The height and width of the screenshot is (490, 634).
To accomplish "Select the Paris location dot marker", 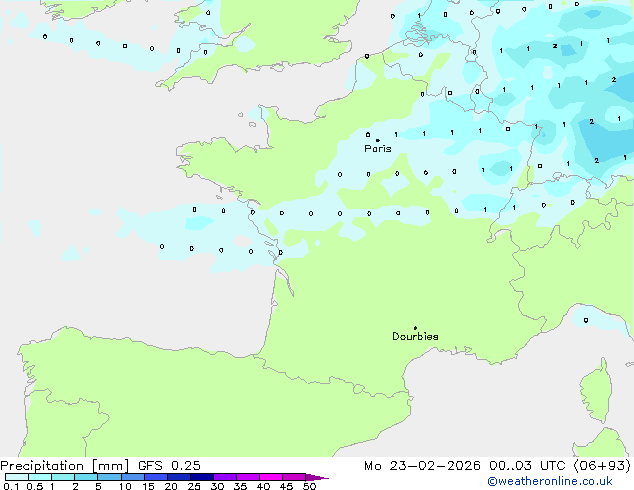I will (x=378, y=140).
